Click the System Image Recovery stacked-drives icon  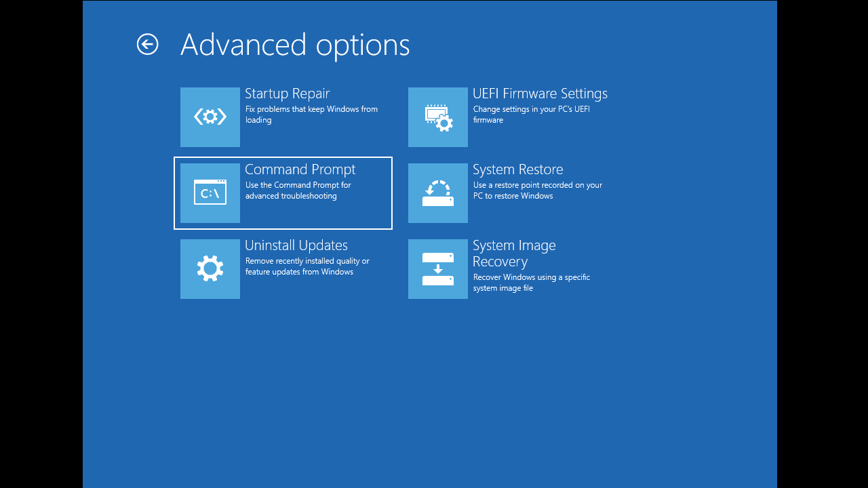437,268
